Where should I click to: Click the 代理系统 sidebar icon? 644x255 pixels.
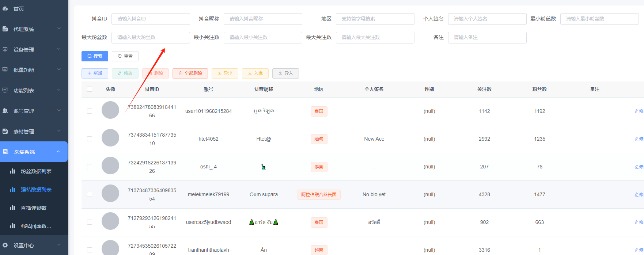pos(5,29)
